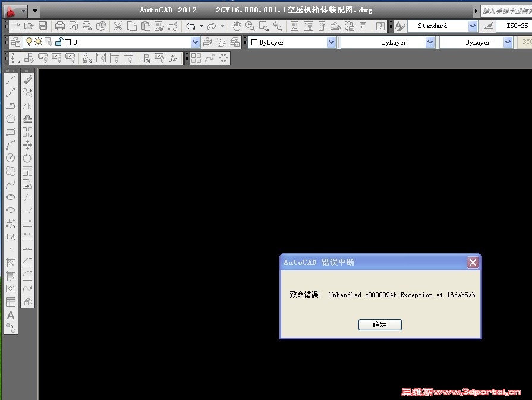Click the New drawing icon
Image resolution: width=532 pixels, height=400 pixels.
[15, 26]
